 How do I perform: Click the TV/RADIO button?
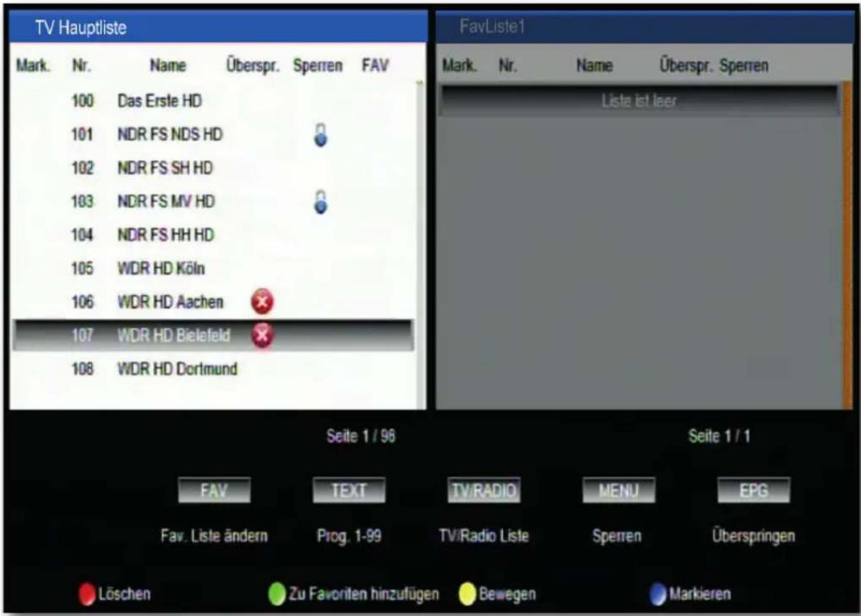(x=484, y=490)
